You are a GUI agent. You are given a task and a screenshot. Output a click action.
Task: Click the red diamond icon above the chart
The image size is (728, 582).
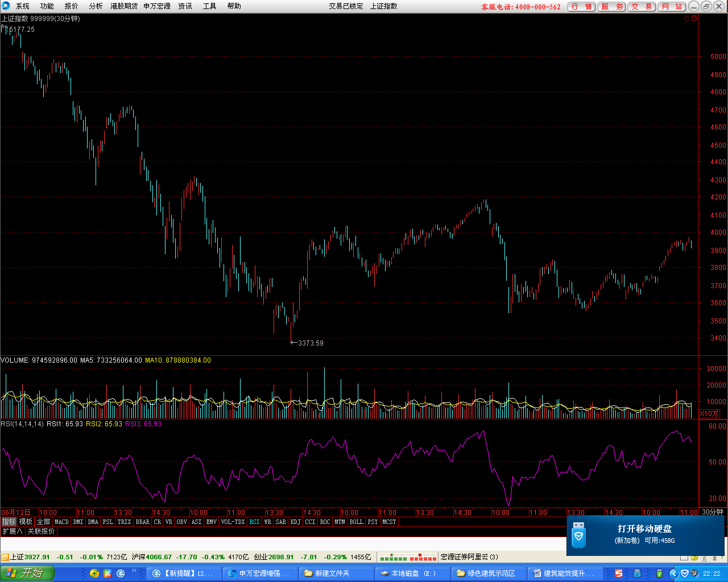click(686, 19)
